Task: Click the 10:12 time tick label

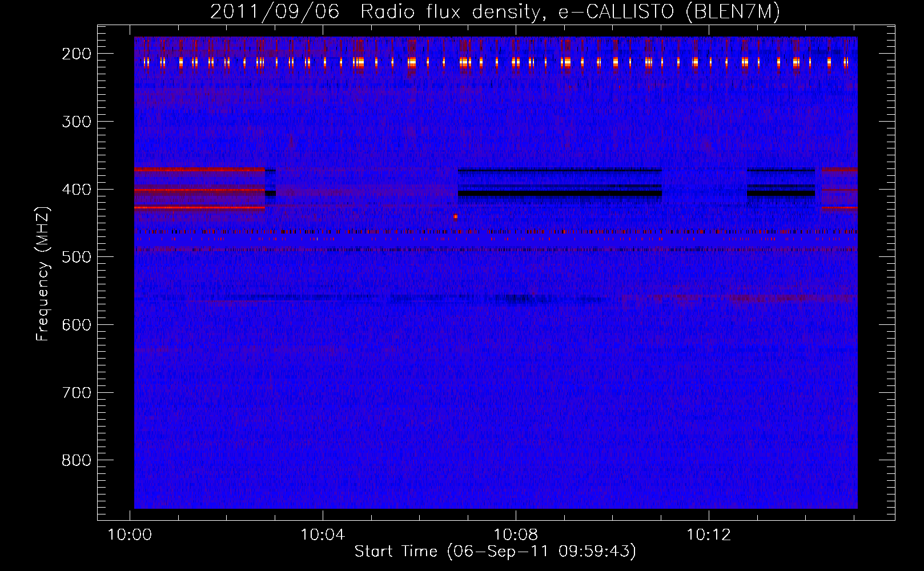Action: click(708, 535)
